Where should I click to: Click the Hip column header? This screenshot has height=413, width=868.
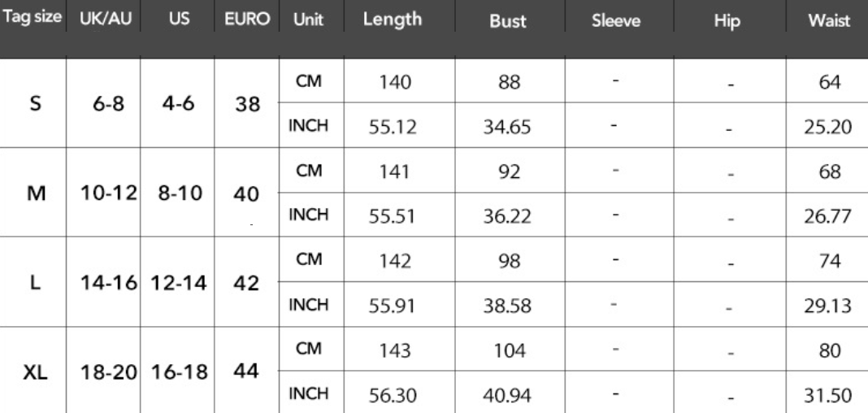point(730,23)
